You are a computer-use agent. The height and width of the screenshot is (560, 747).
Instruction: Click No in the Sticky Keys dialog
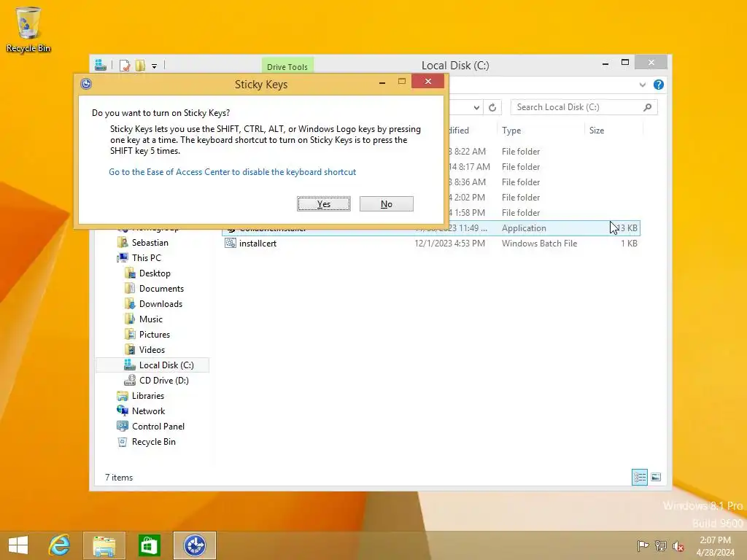pyautogui.click(x=387, y=204)
